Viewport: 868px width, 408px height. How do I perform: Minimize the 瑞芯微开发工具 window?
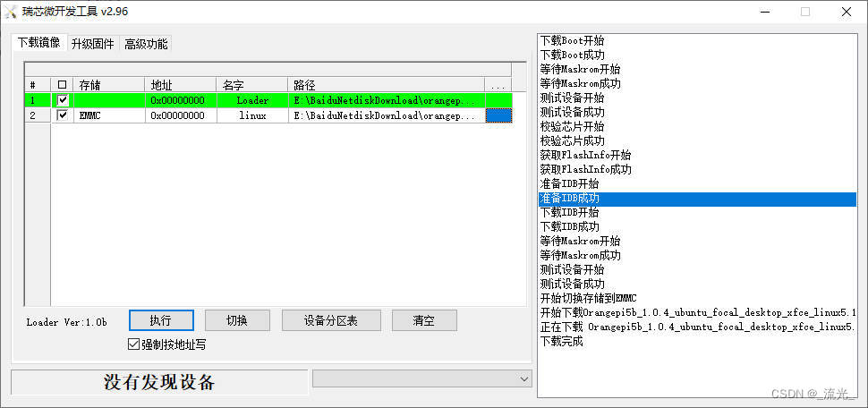pyautogui.click(x=764, y=12)
